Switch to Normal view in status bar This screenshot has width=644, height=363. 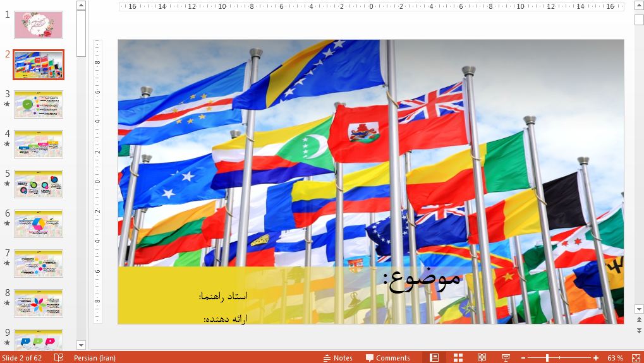pos(434,358)
